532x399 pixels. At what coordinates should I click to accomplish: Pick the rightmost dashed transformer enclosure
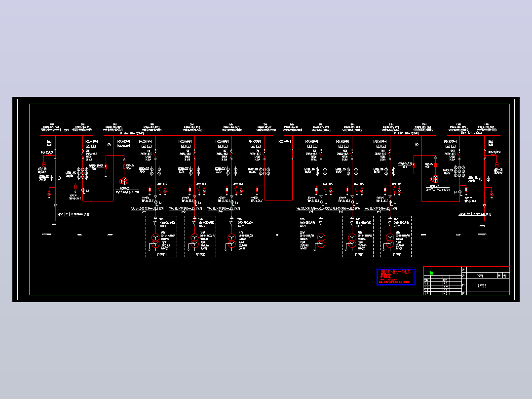pyautogui.click(x=396, y=237)
